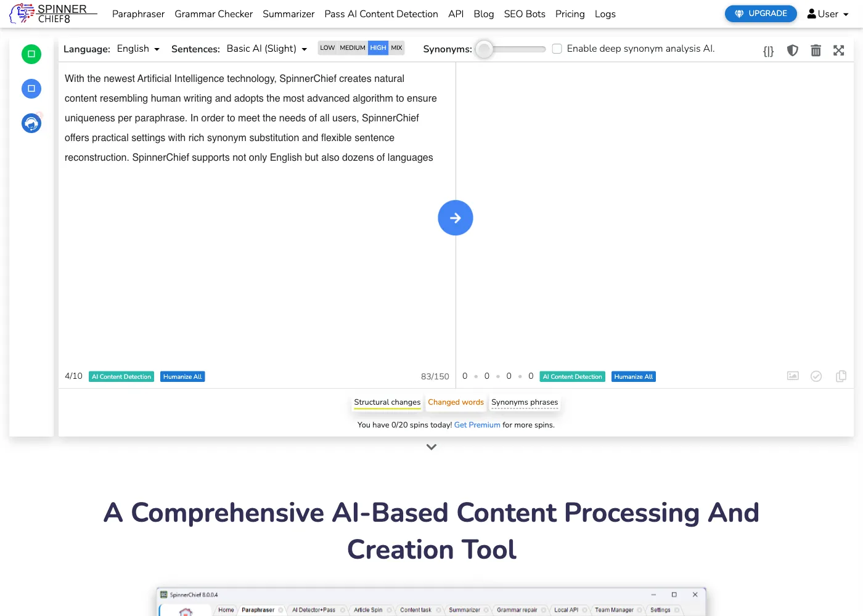
Task: Click the checkmark circle icon
Action: [816, 376]
